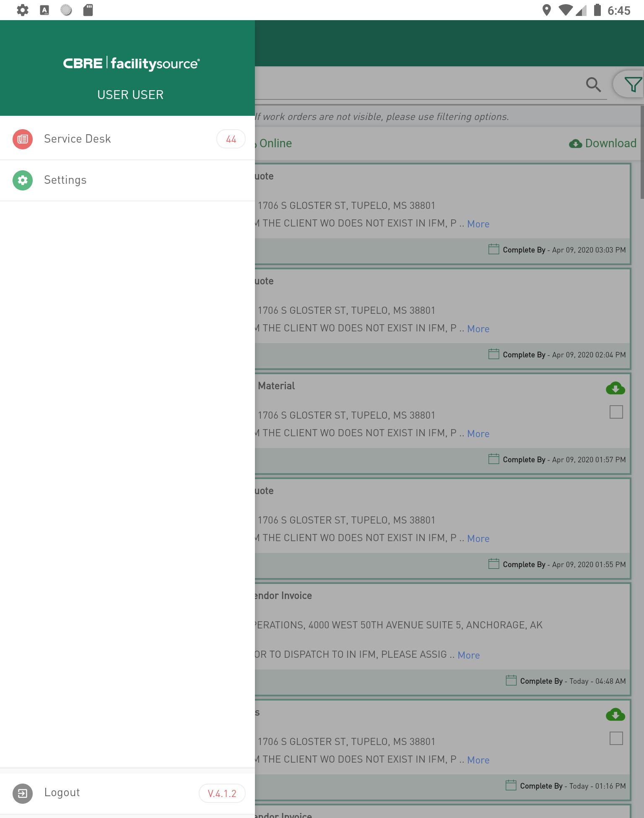Click More on the Material work order
This screenshot has width=644, height=818.
point(478,434)
